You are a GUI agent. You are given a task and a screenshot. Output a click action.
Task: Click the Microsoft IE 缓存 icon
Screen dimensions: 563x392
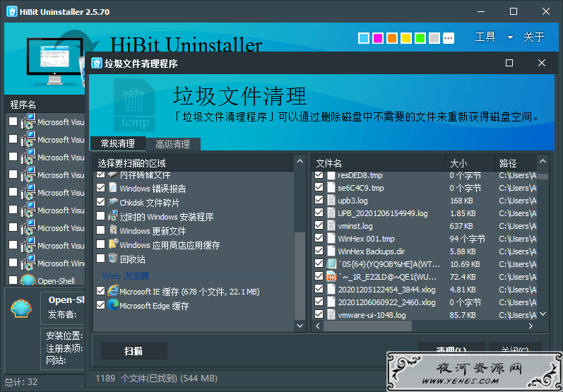[x=113, y=291]
